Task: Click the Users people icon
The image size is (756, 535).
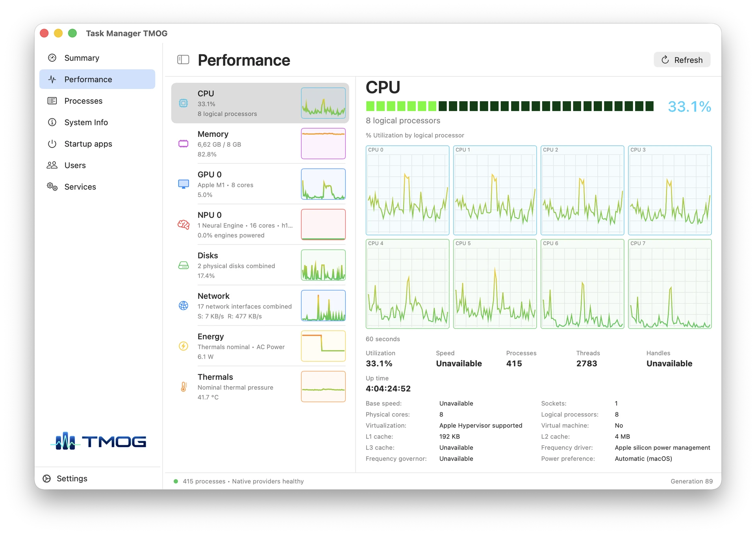Action: (x=52, y=165)
